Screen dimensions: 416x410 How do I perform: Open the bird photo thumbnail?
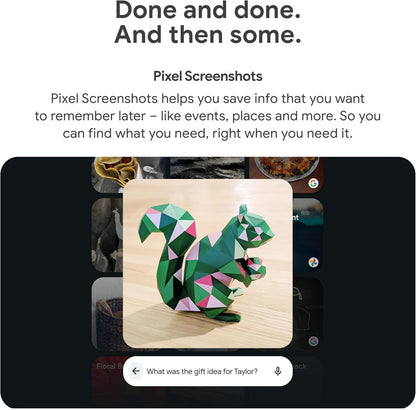pos(107,235)
